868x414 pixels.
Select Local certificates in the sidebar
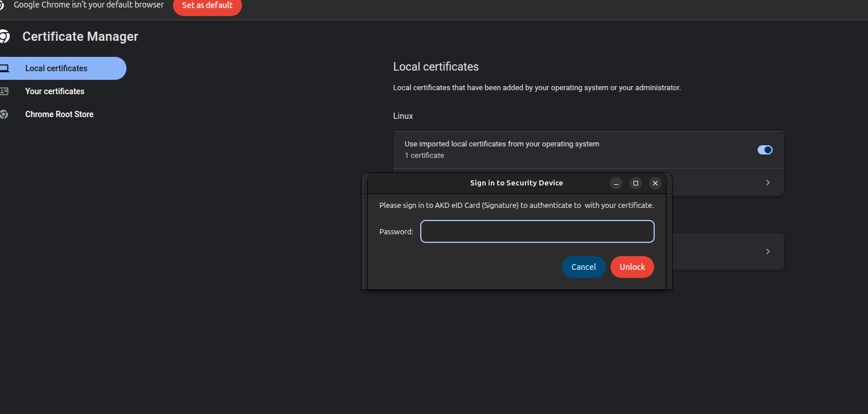[x=56, y=68]
